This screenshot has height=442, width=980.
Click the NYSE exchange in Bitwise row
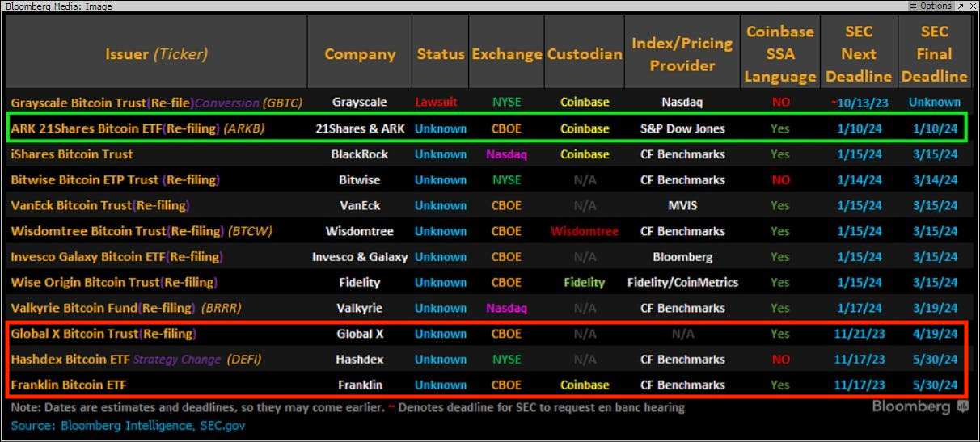[507, 180]
